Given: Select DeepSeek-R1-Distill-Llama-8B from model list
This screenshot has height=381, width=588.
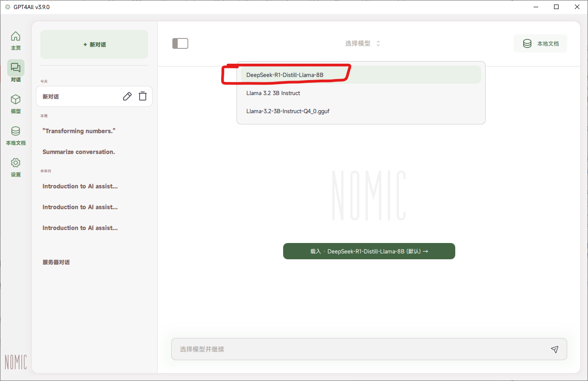Looking at the screenshot, I should (361, 75).
